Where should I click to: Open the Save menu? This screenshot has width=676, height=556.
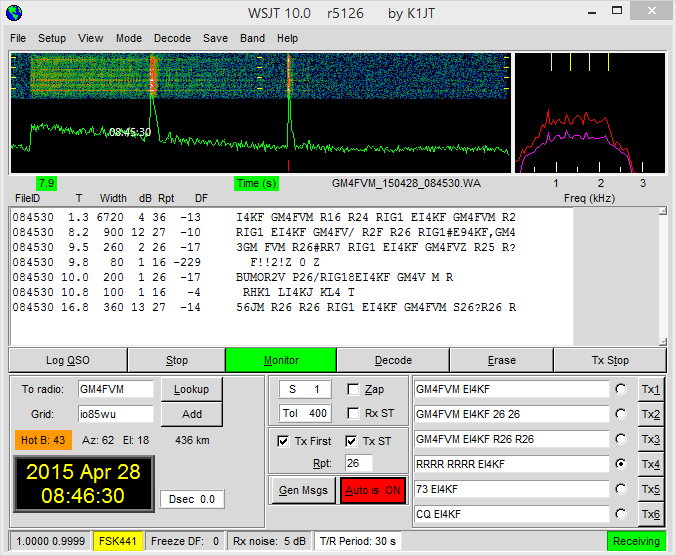[215, 38]
